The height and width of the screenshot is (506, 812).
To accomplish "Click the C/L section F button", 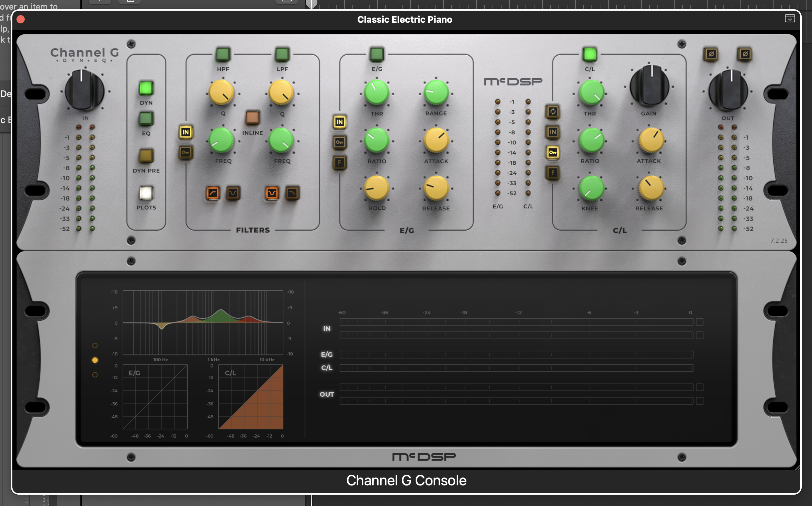I will [553, 173].
